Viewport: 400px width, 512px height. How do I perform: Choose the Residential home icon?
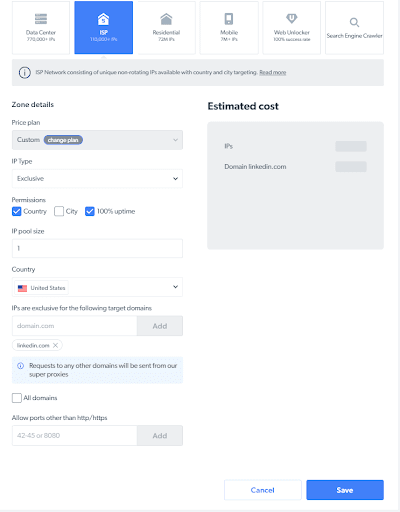click(166, 19)
